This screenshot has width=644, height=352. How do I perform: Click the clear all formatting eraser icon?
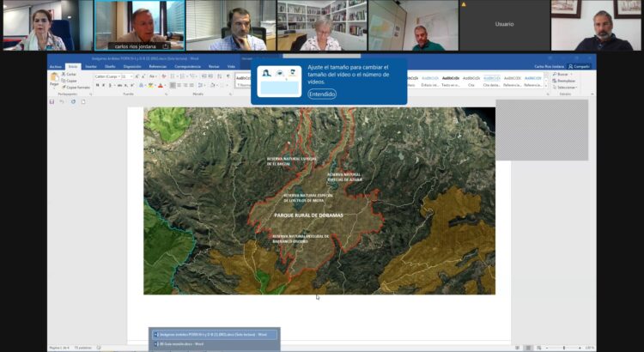tap(164, 76)
